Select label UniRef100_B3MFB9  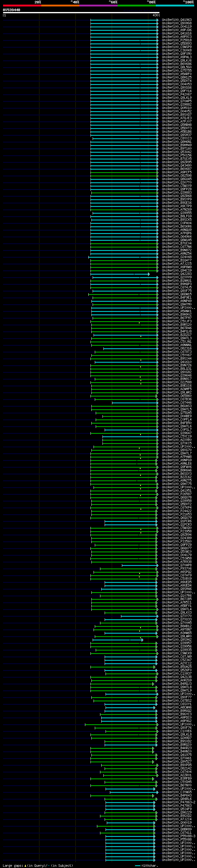point(177,778)
